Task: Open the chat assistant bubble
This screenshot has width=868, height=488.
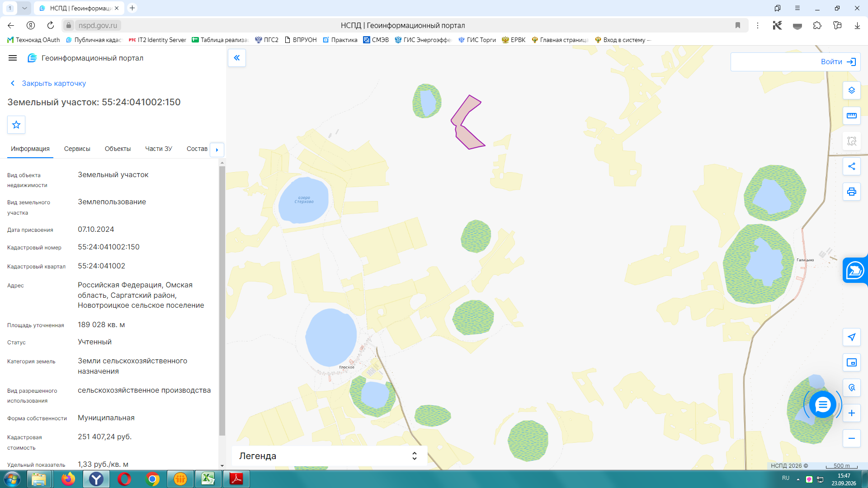Action: tap(823, 404)
